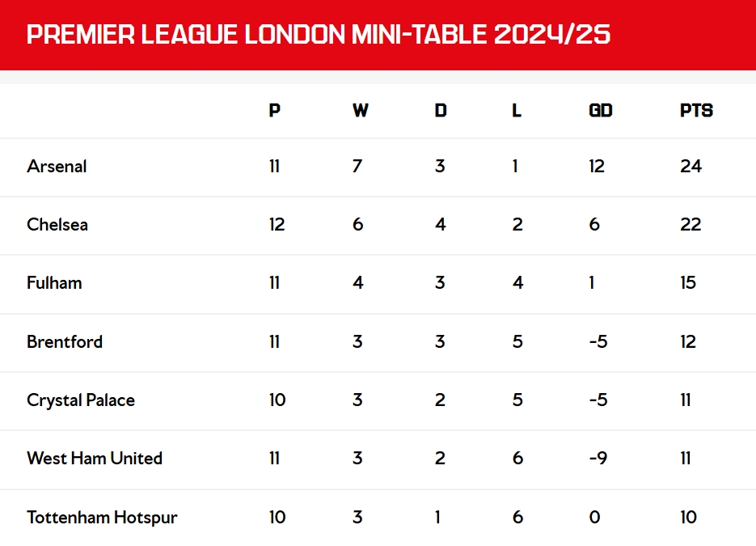756x546 pixels.
Task: Click the Arsenal team name
Action: click(57, 167)
